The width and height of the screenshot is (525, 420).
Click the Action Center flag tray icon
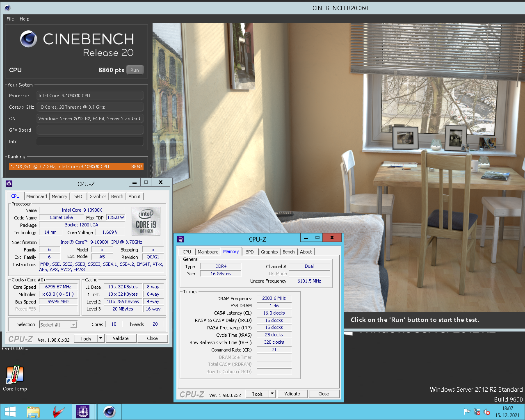click(467, 412)
